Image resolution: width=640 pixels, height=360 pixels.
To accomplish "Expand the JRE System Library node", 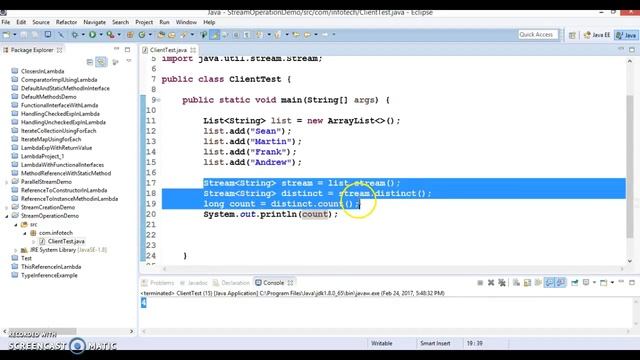I will [16, 250].
